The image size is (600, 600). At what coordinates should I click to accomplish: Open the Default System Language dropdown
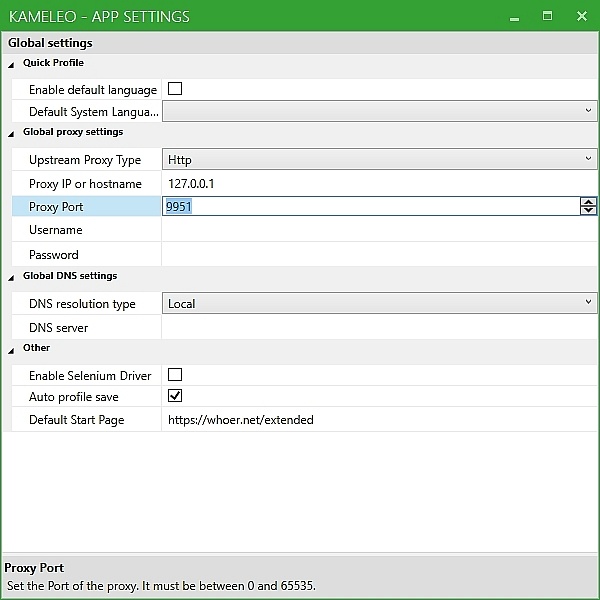click(380, 111)
